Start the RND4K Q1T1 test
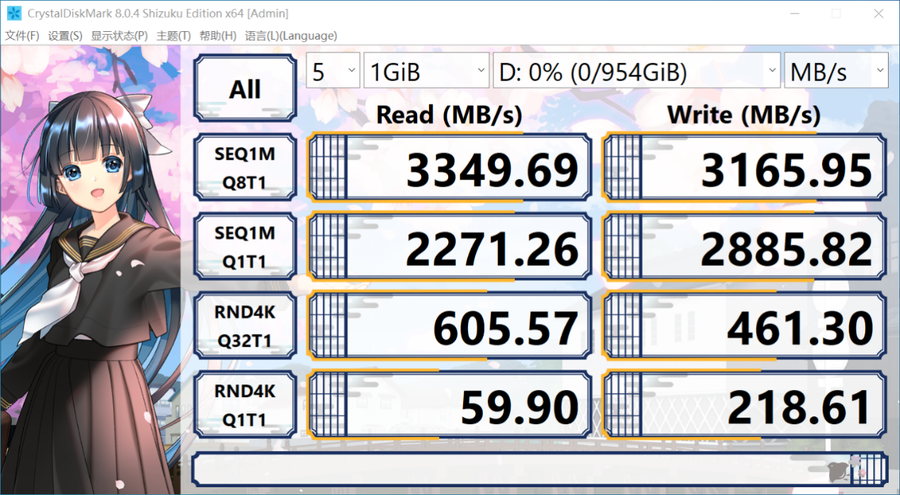This screenshot has height=495, width=900. click(x=245, y=405)
